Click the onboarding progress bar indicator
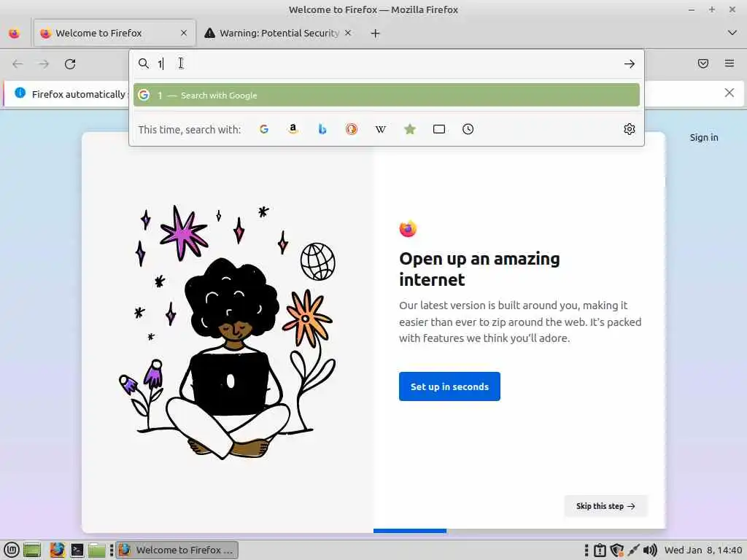Screen dimensions: 747x560 tap(410, 531)
